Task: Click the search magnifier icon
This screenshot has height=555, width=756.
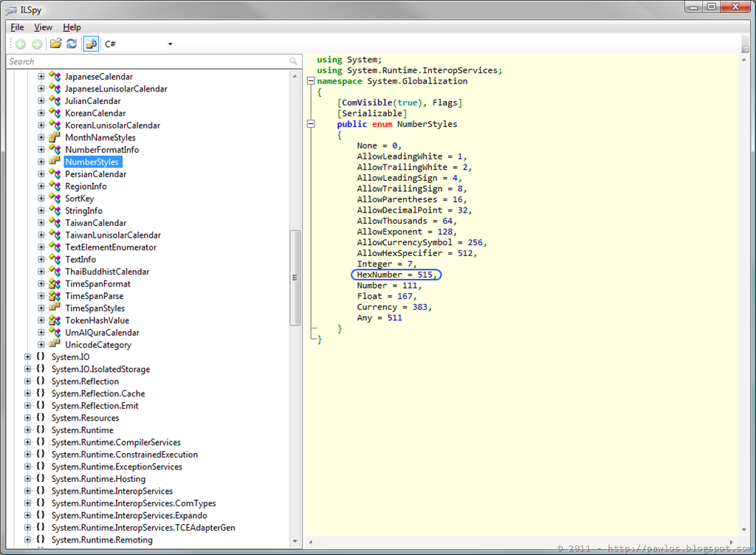Action: (294, 62)
